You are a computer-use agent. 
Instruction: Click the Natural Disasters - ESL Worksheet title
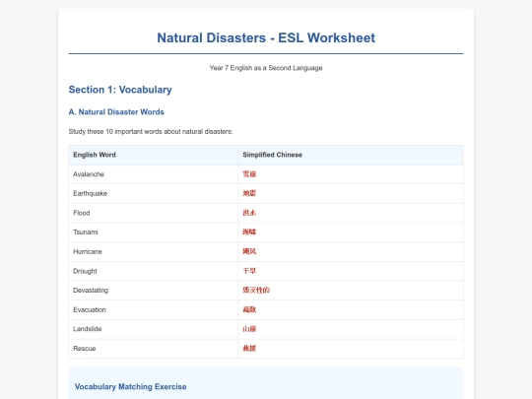tap(266, 38)
